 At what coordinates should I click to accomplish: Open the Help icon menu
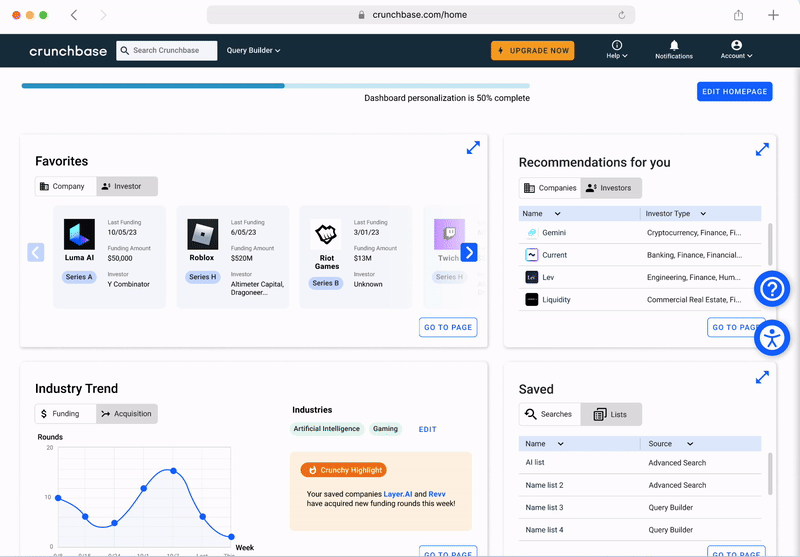click(x=617, y=49)
